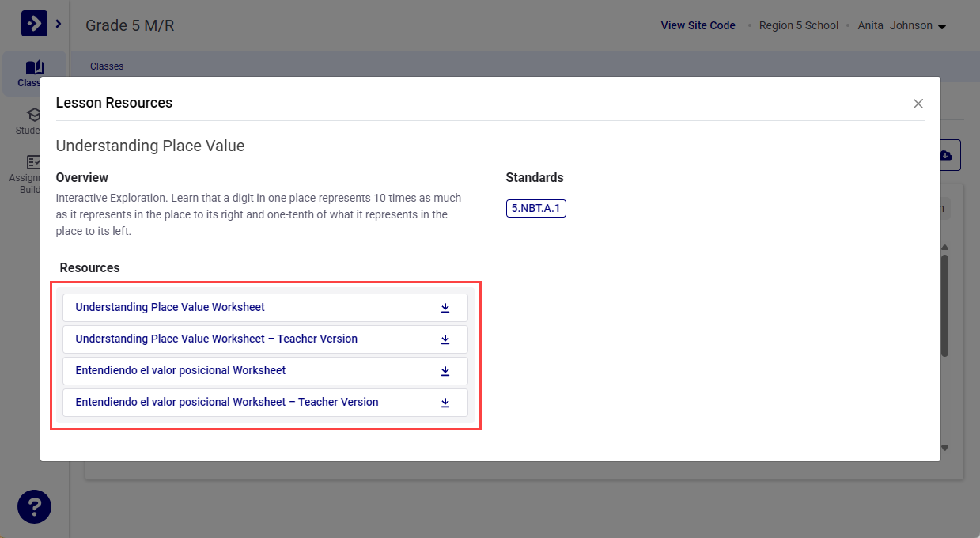980x538 pixels.
Task: Click download icon for Understanding Place Value Worksheet
Action: tap(445, 308)
